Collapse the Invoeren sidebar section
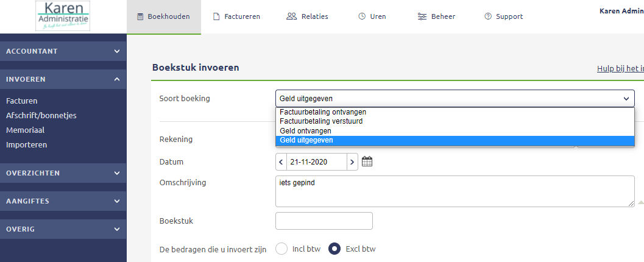Image resolution: width=644 pixels, height=262 pixels. (63, 79)
